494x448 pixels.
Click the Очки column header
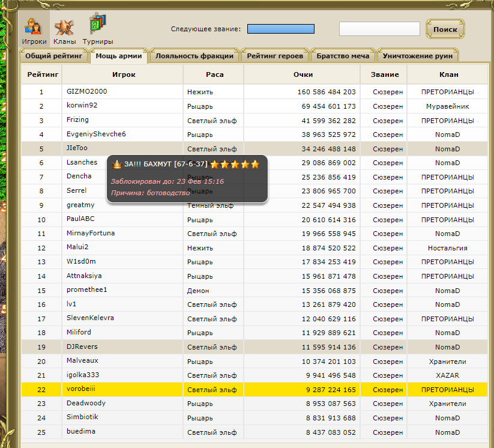click(x=303, y=74)
